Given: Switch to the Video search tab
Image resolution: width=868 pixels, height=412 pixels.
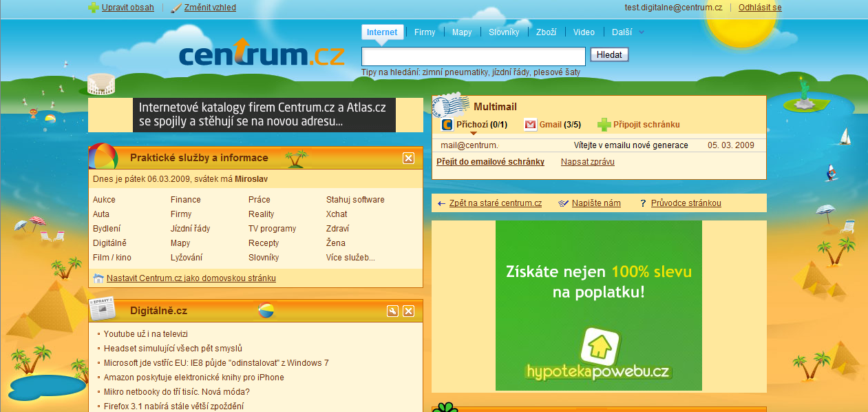Looking at the screenshot, I should point(584,32).
